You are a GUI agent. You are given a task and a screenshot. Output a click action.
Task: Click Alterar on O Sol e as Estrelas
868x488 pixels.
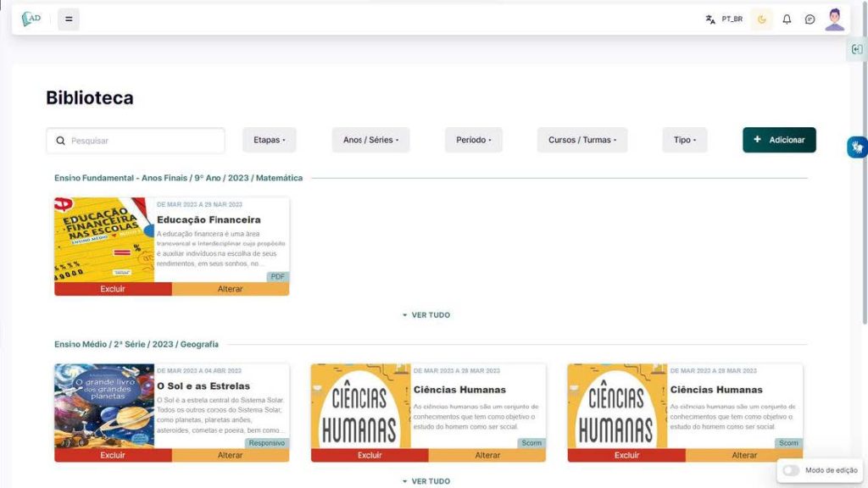[x=231, y=455]
